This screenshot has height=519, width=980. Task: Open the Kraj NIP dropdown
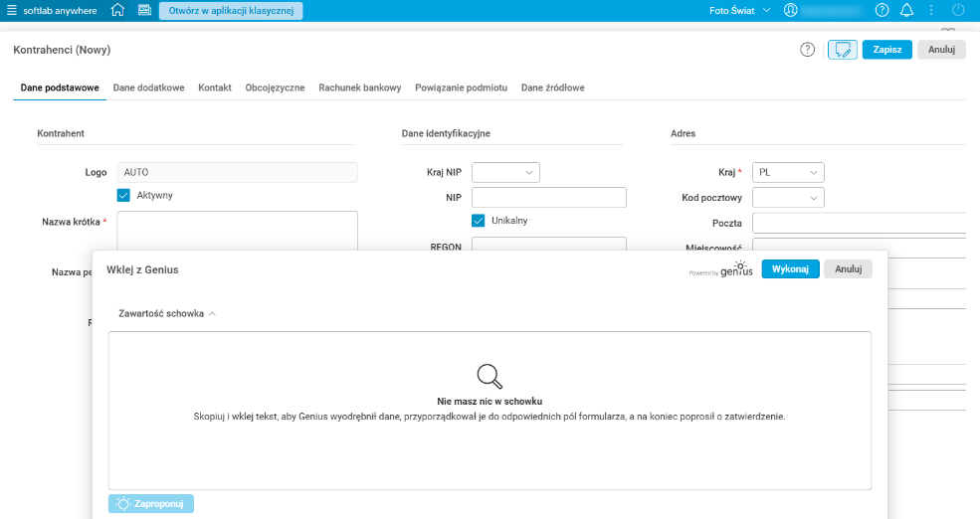coord(505,172)
